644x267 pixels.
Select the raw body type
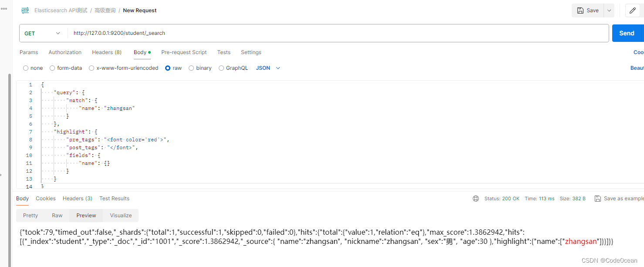[173, 68]
